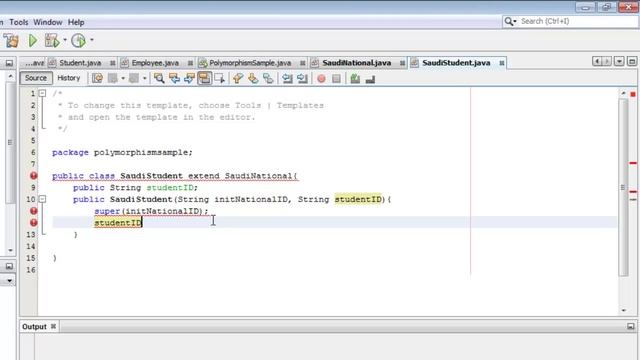Viewport: 640px width, 360px height.
Task: Open the Debug Project dropdown arrow
Action: pos(64,40)
